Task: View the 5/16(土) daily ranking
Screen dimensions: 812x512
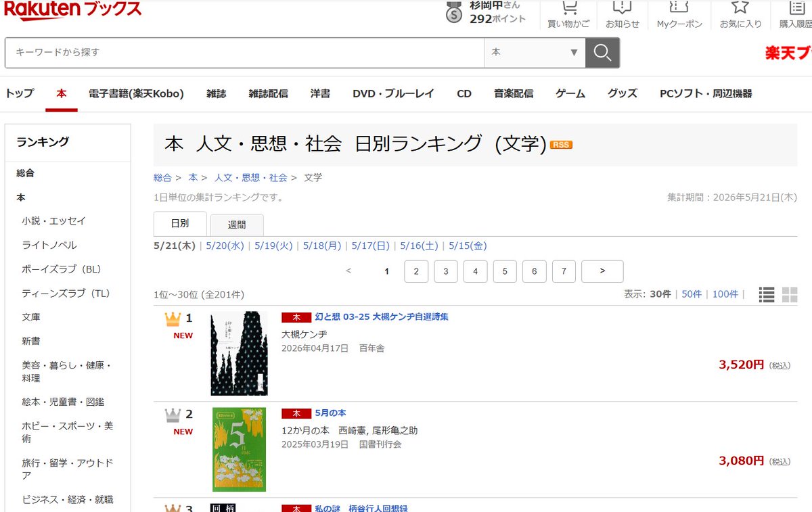Action: [x=420, y=246]
